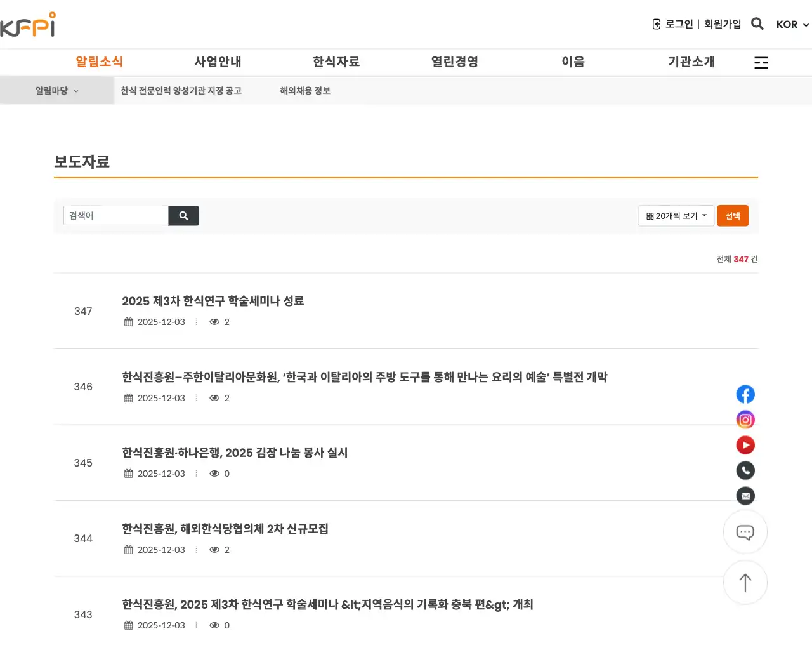812x650 pixels.
Task: Click the scroll-to-top arrow icon
Action: point(745,583)
